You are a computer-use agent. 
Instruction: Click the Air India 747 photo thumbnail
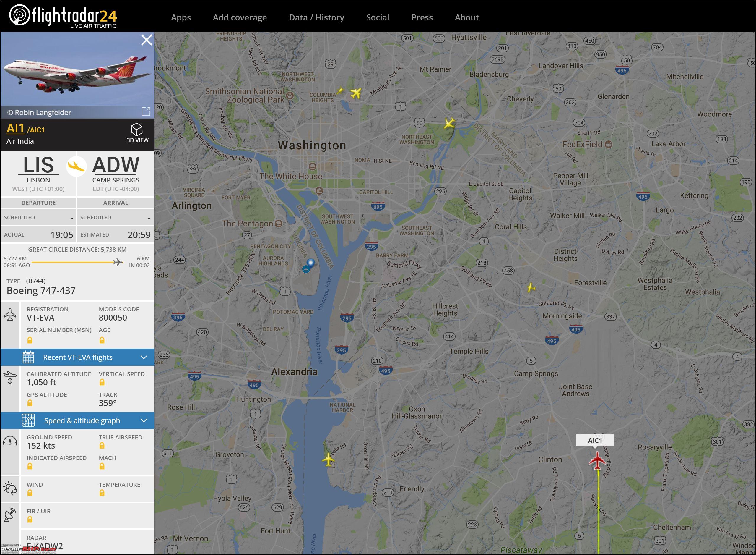click(77, 69)
